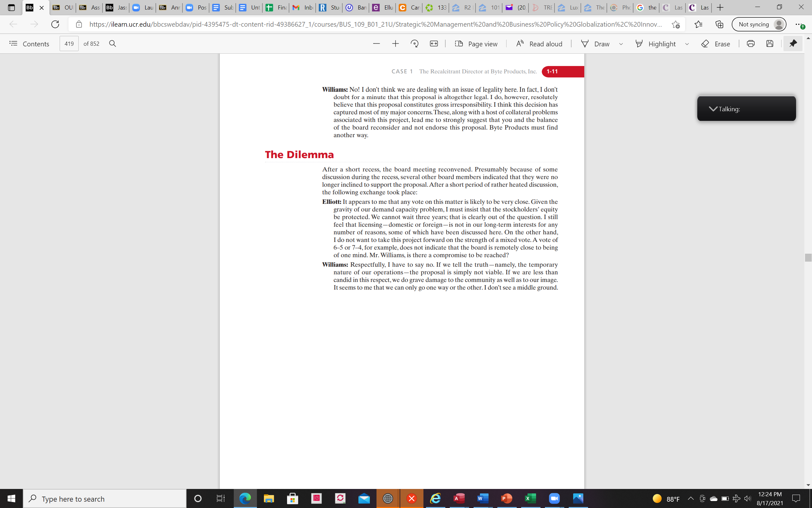Open Mail app from taskbar
This screenshot has height=508, width=812.
tap(364, 498)
